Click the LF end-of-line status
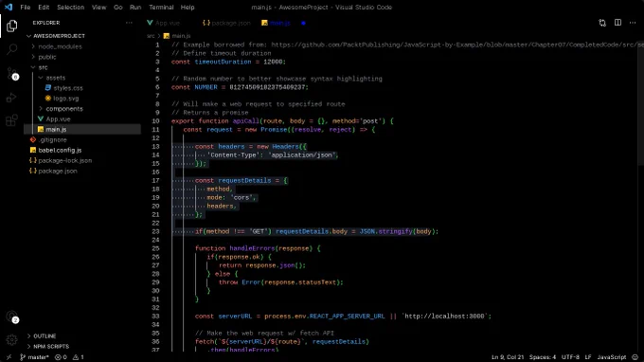Screen dimensions: 644x362 [588, 357]
